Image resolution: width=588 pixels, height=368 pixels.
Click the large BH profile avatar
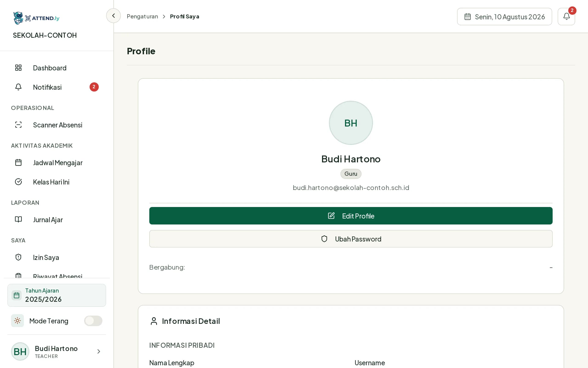pos(351,123)
